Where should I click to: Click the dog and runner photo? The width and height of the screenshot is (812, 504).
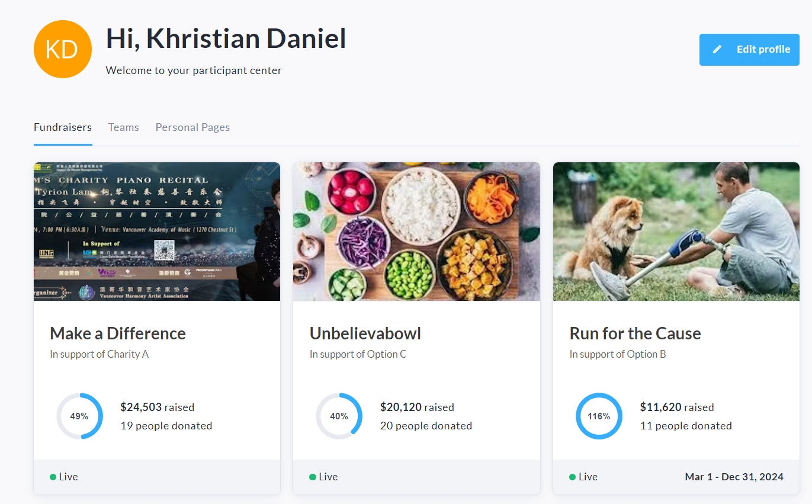point(676,232)
